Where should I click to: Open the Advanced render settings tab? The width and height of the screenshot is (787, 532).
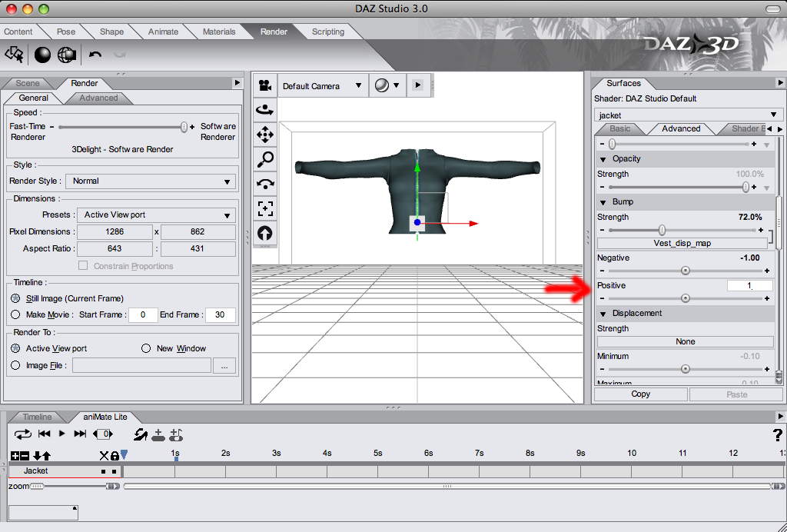[98, 98]
